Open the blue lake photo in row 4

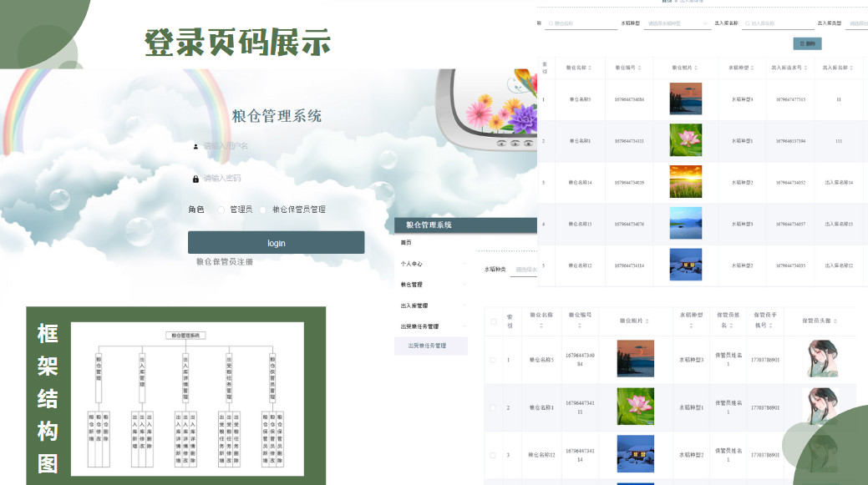[685, 223]
